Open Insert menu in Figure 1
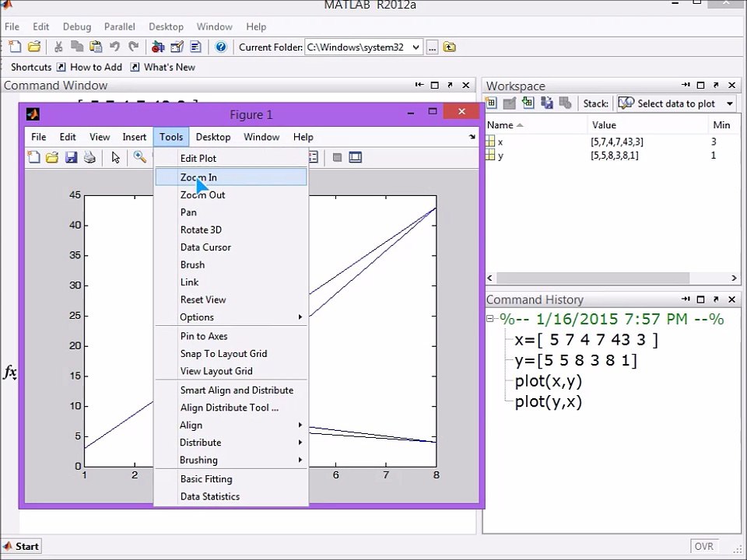Image resolution: width=747 pixels, height=560 pixels. tap(135, 137)
